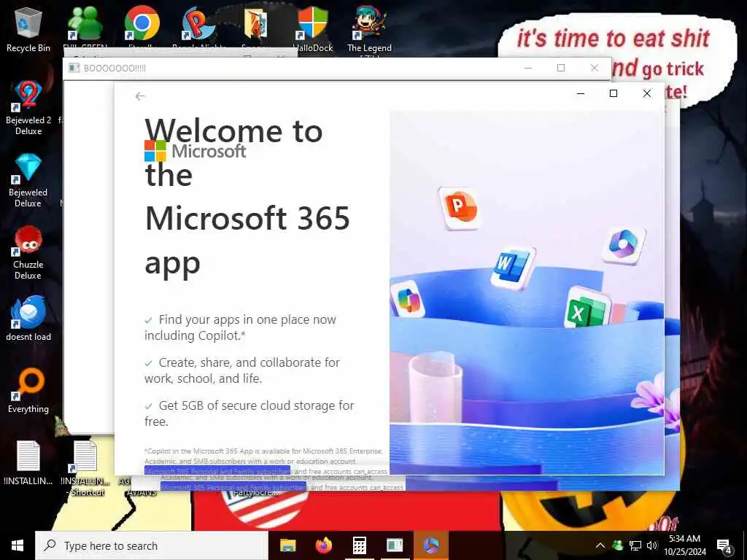
Task: Open the volume control tray icon
Action: [651, 545]
